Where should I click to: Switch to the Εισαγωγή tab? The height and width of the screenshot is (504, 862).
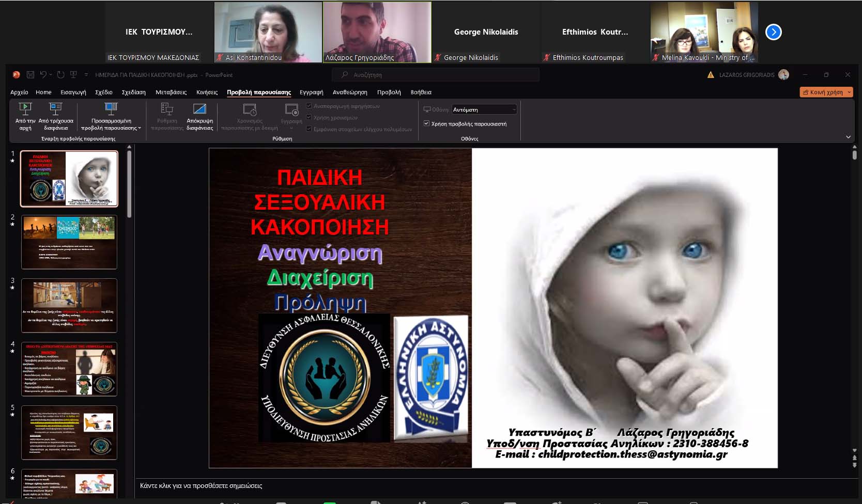coord(73,92)
